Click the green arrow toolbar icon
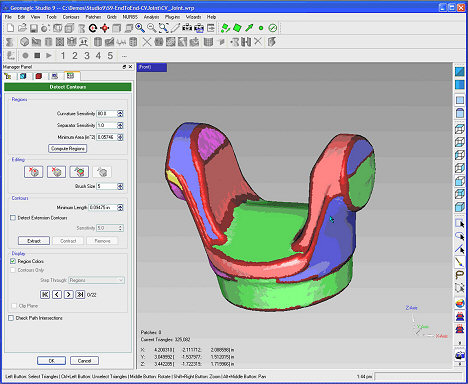The height and width of the screenshot is (384, 468). [x=249, y=28]
